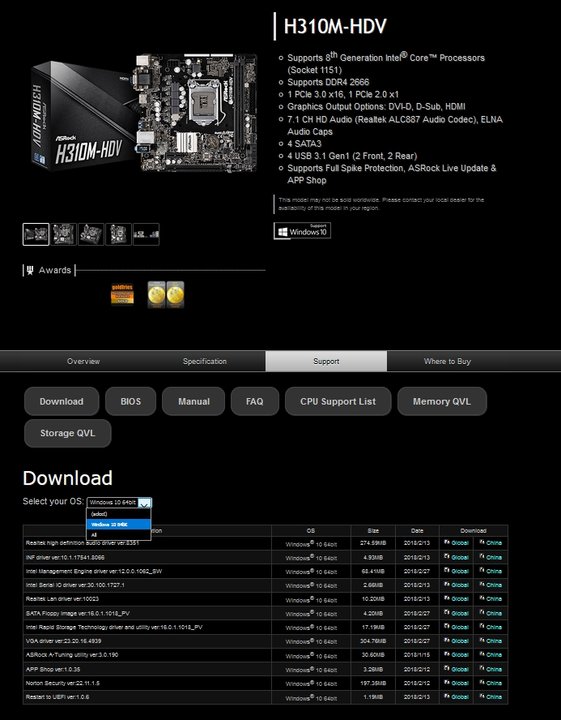Download Realtek Lan driver from Global
The image size is (561, 720).
tap(457, 599)
